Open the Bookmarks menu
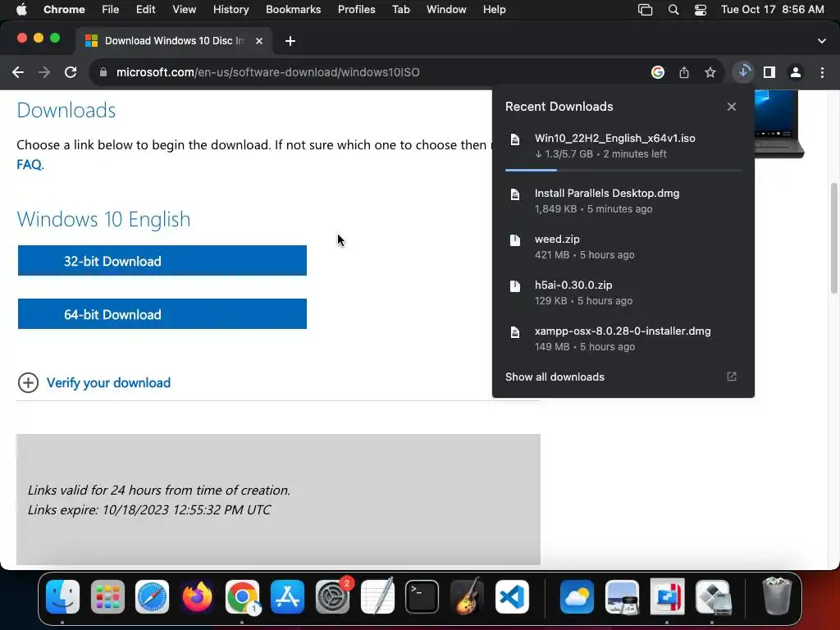The height and width of the screenshot is (630, 840). coord(294,10)
